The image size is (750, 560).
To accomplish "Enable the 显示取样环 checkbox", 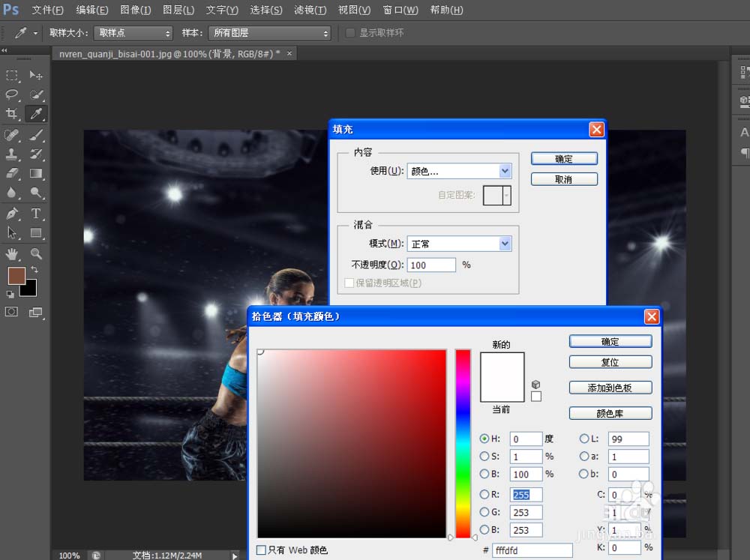I will (349, 33).
